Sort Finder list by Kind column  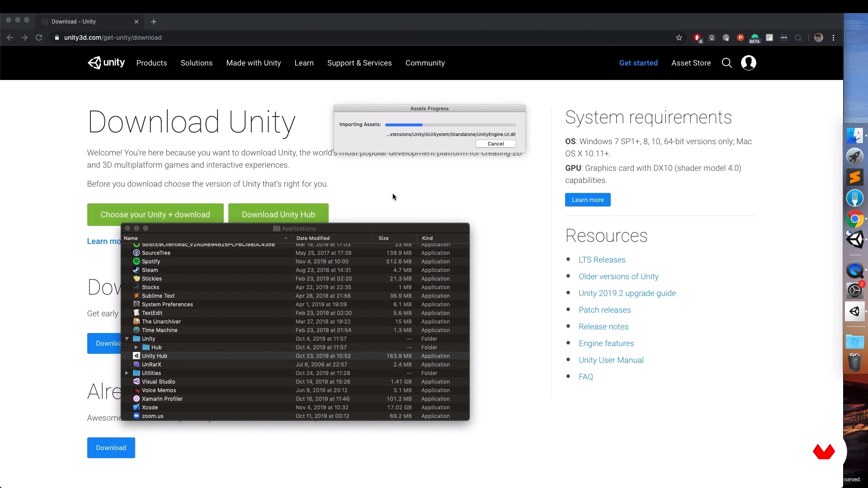click(443, 238)
